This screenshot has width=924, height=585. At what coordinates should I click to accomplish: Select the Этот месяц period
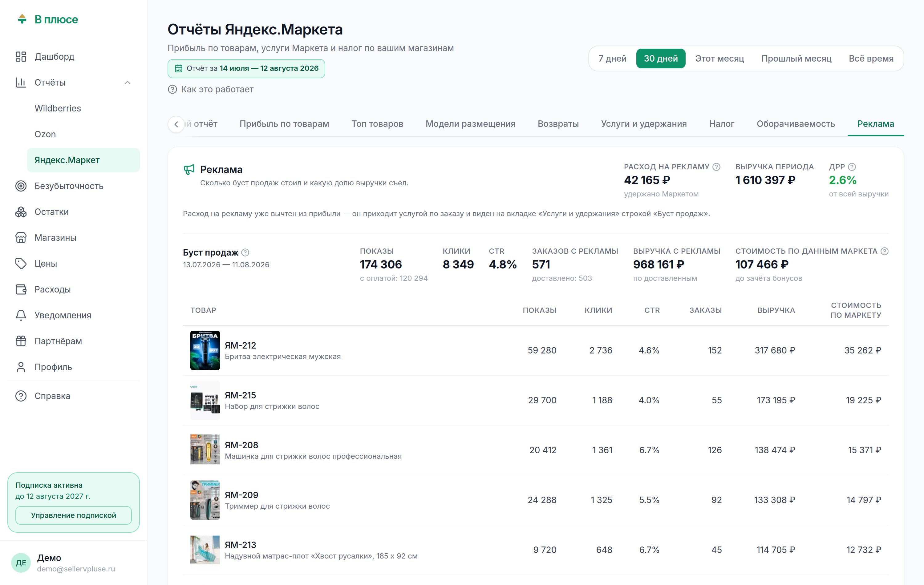pos(719,59)
